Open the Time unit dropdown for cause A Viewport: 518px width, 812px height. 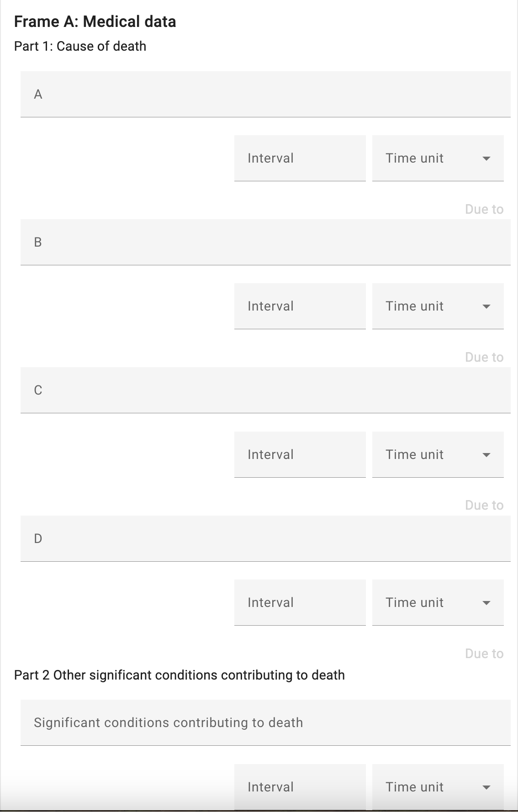click(x=429, y=158)
